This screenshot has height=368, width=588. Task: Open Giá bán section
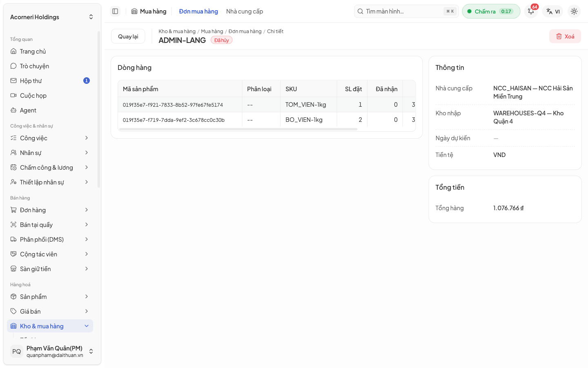point(50,312)
